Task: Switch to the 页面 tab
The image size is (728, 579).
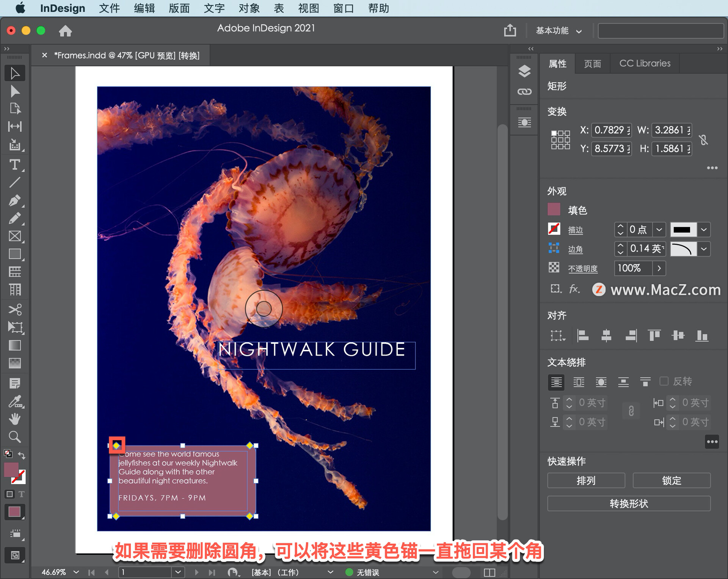Action: [593, 63]
